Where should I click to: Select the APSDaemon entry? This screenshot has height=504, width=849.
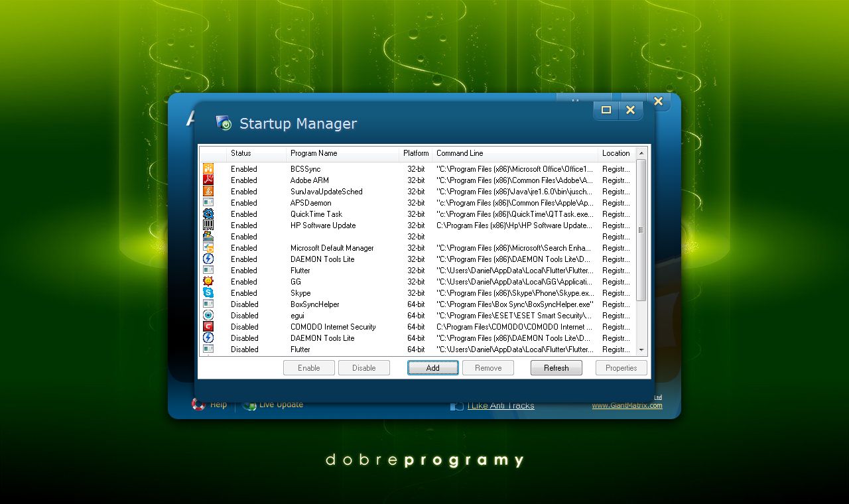(310, 203)
